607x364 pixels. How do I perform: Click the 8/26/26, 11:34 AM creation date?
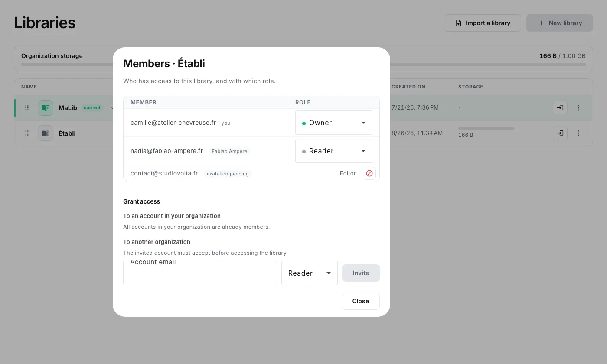point(417,133)
